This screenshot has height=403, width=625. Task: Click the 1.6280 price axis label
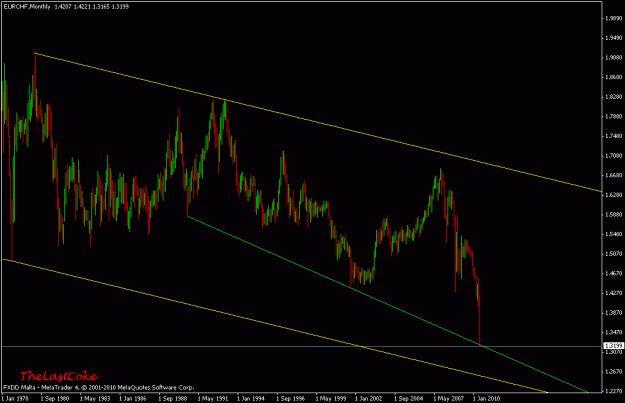point(614,195)
